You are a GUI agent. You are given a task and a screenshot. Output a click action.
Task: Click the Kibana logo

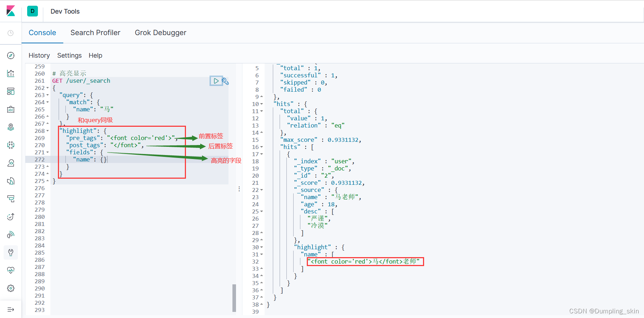click(11, 11)
